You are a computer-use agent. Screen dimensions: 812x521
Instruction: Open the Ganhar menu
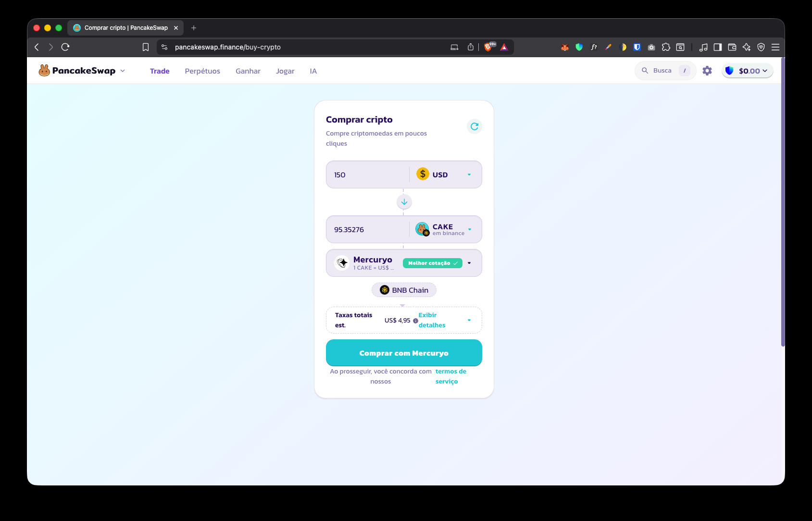coord(248,71)
